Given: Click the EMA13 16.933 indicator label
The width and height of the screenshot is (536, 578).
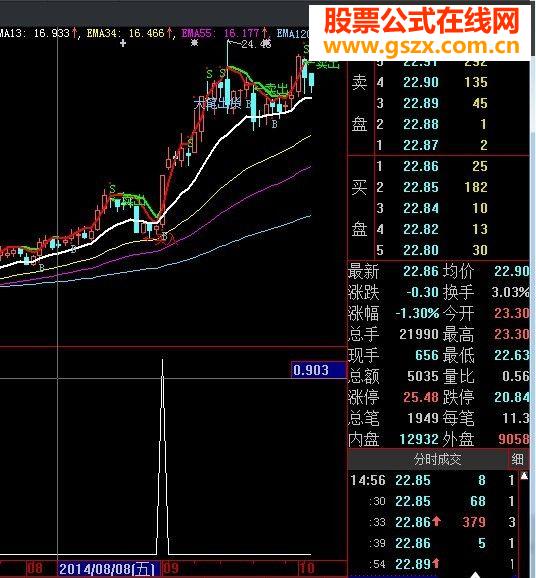Looking at the screenshot, I should coord(39,34).
